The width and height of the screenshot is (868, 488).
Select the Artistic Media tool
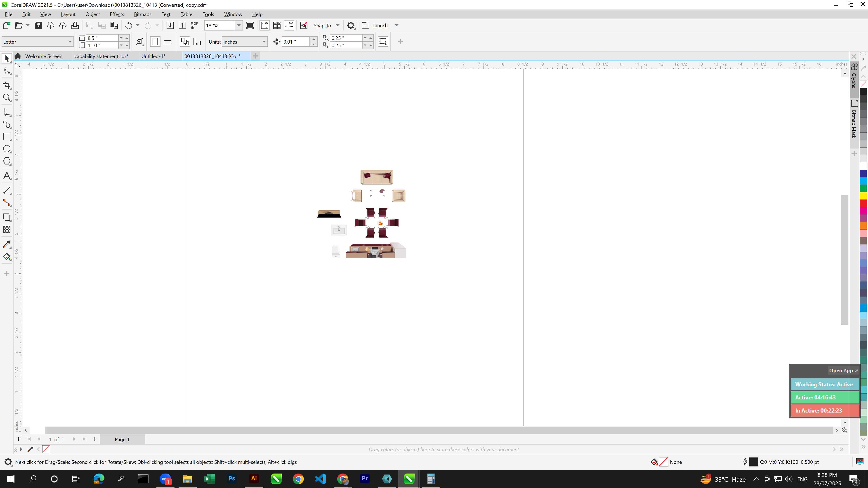(7, 125)
